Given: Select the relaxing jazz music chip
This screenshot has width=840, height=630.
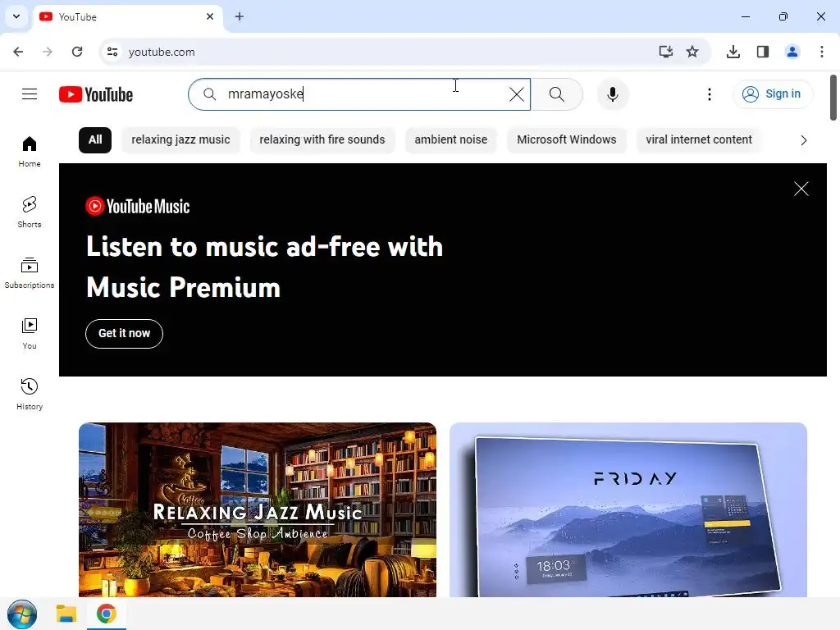Looking at the screenshot, I should coord(180,139).
